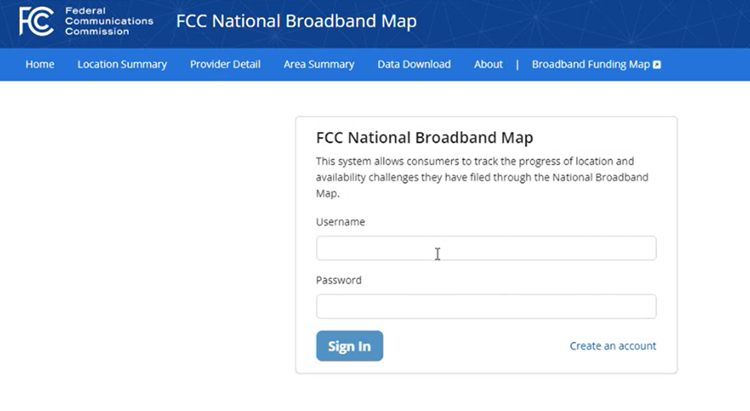Click the vertical divider after About

(517, 65)
